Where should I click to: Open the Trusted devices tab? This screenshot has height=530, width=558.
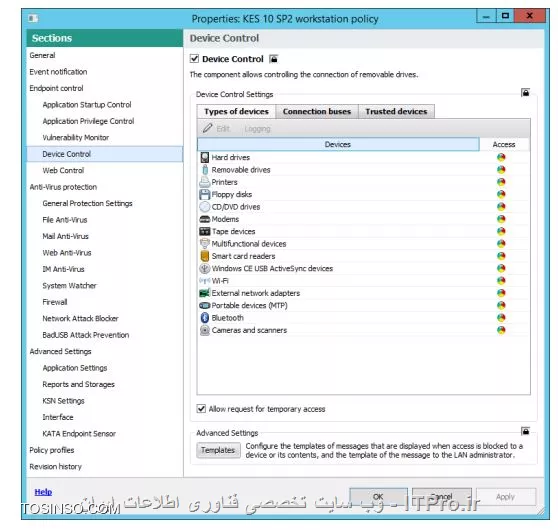[x=396, y=111]
